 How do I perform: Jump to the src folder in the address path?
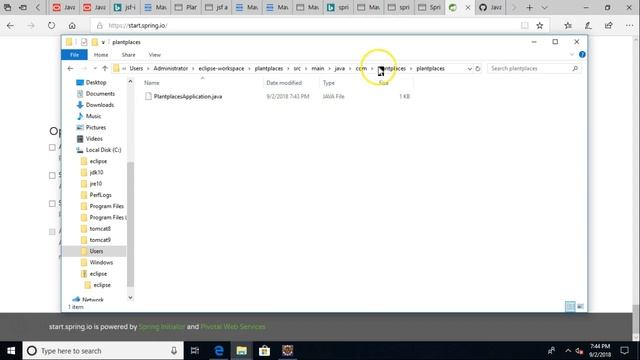click(297, 69)
